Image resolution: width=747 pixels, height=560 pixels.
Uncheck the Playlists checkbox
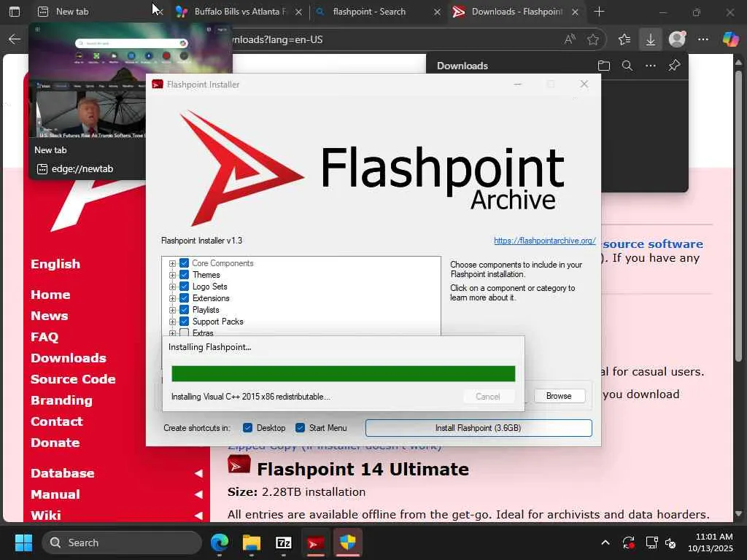click(185, 309)
